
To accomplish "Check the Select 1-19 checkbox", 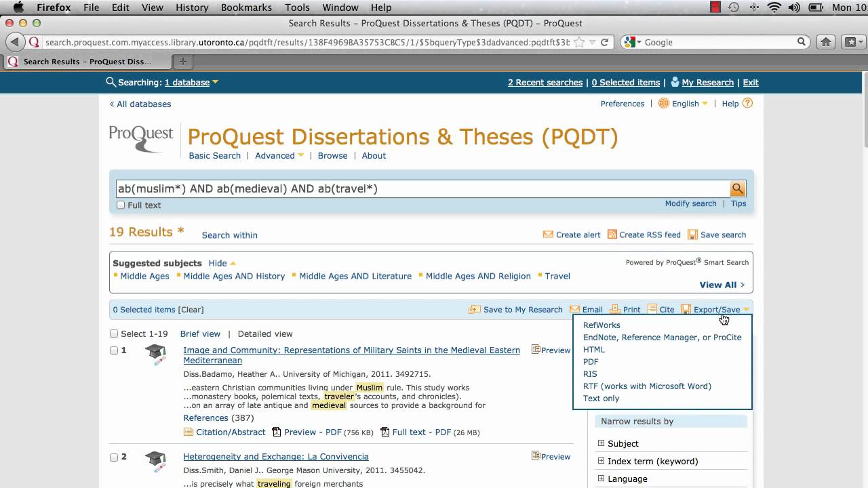I will coord(114,333).
